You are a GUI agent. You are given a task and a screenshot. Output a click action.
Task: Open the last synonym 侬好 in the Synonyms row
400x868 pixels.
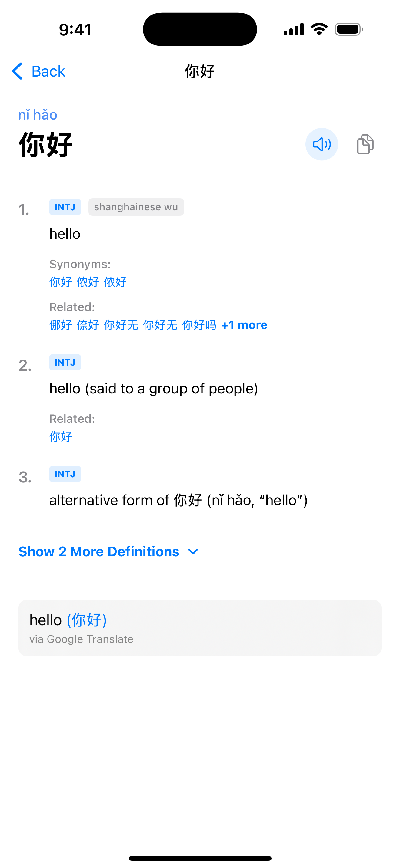coord(115,282)
